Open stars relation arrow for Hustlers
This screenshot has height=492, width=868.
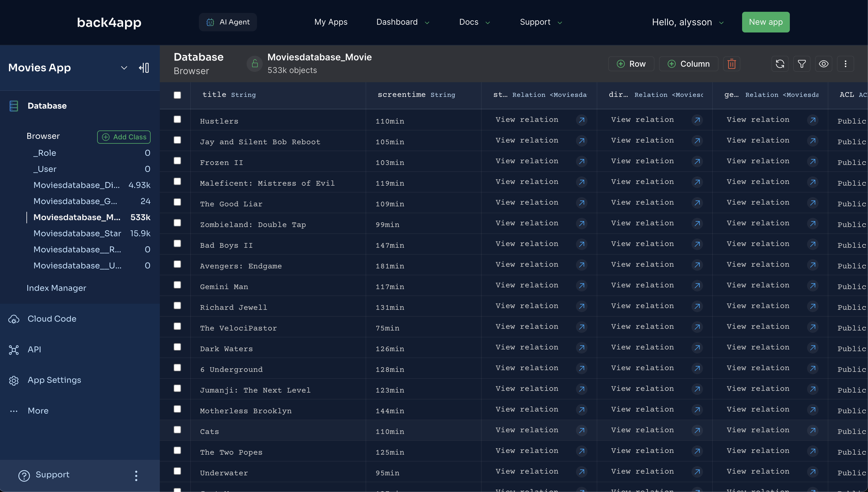click(x=581, y=120)
